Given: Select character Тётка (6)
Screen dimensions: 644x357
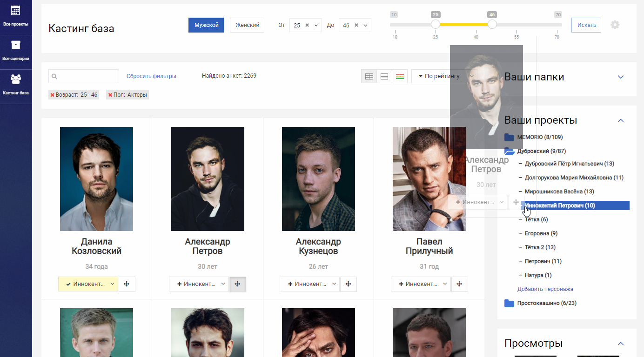Looking at the screenshot, I should click(x=537, y=219).
